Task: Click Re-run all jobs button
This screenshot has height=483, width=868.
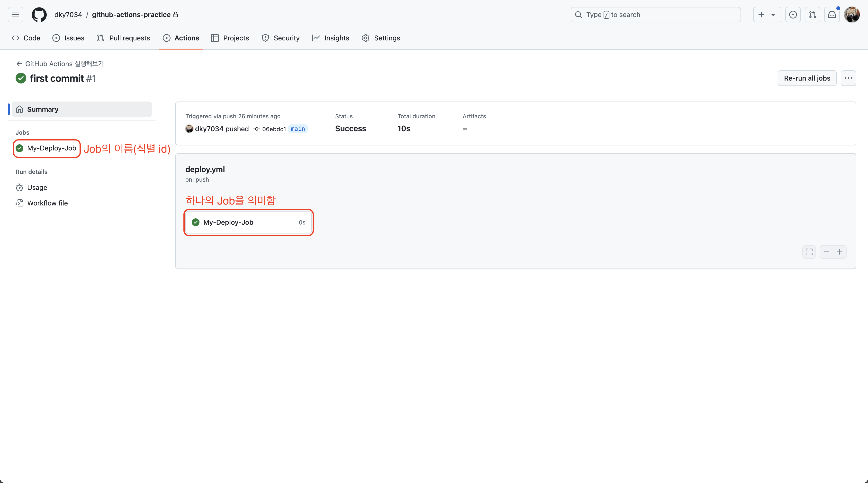Action: click(807, 78)
